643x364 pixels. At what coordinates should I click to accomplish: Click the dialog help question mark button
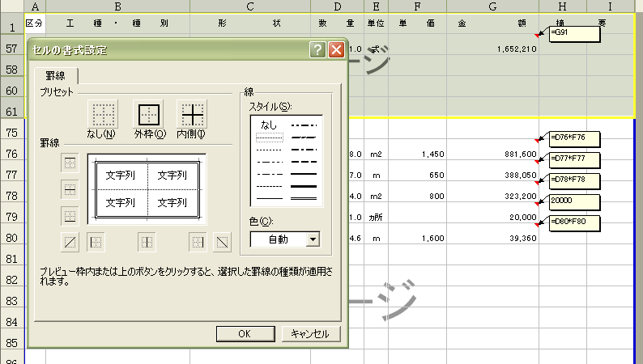(318, 50)
